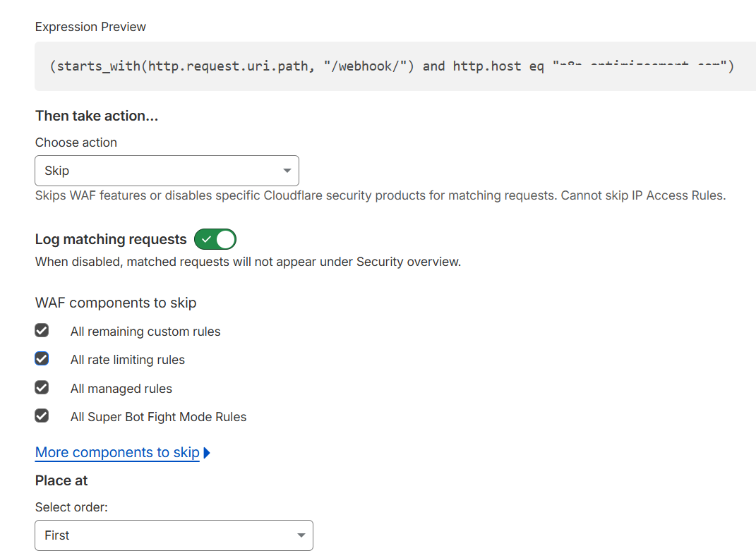The image size is (756, 558).
Task: Uncheck All remaining custom rules checkbox
Action: tap(42, 331)
